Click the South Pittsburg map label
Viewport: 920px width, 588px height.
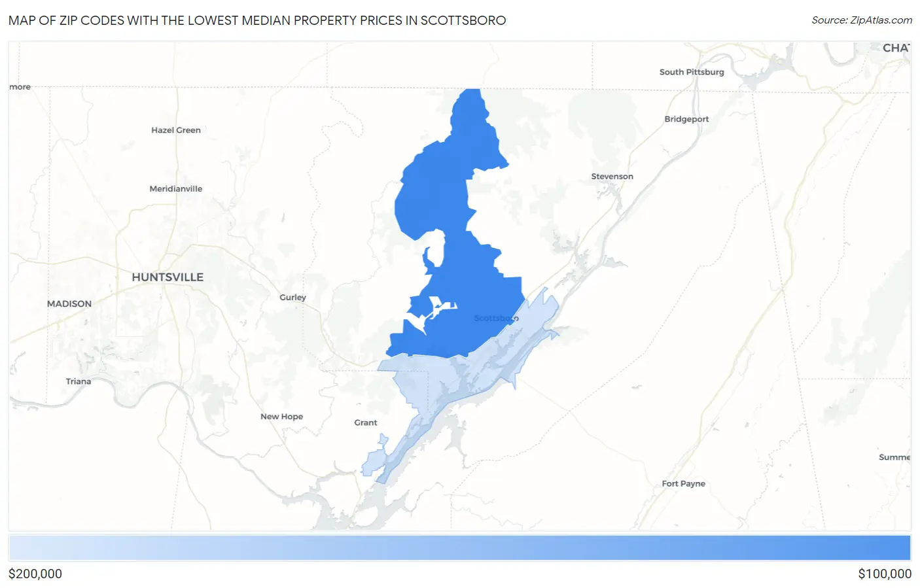692,72
